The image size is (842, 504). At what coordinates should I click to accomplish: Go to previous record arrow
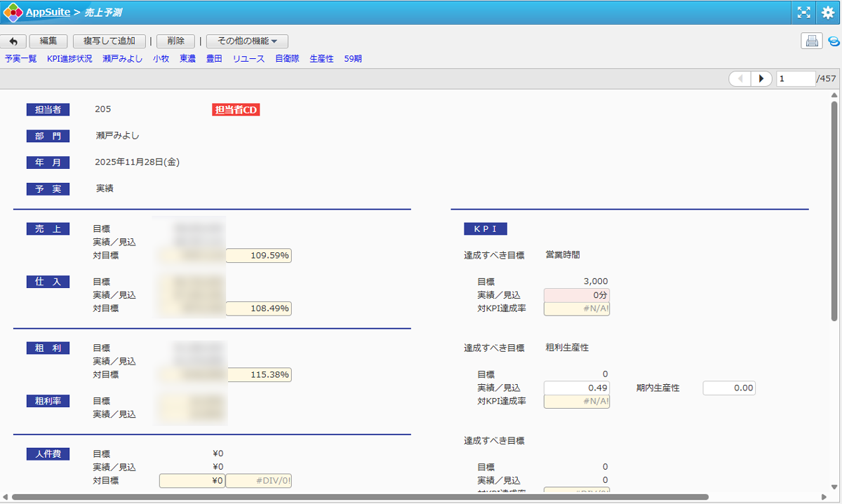(740, 79)
